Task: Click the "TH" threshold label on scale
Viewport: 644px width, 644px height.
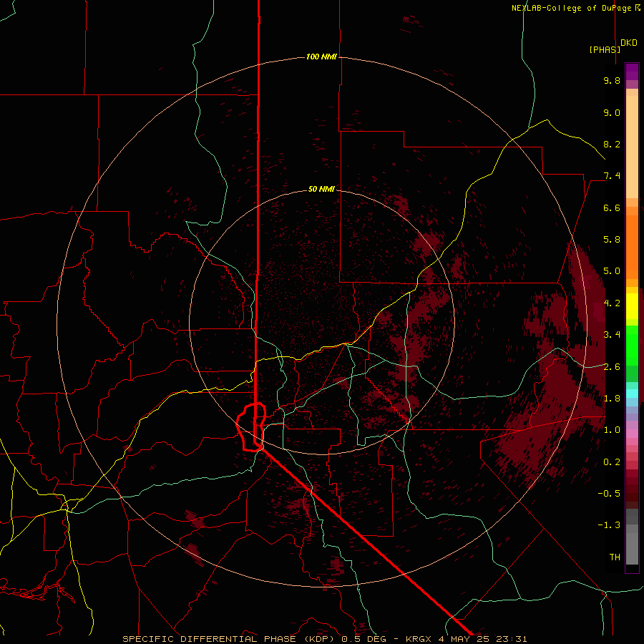Action: point(615,557)
